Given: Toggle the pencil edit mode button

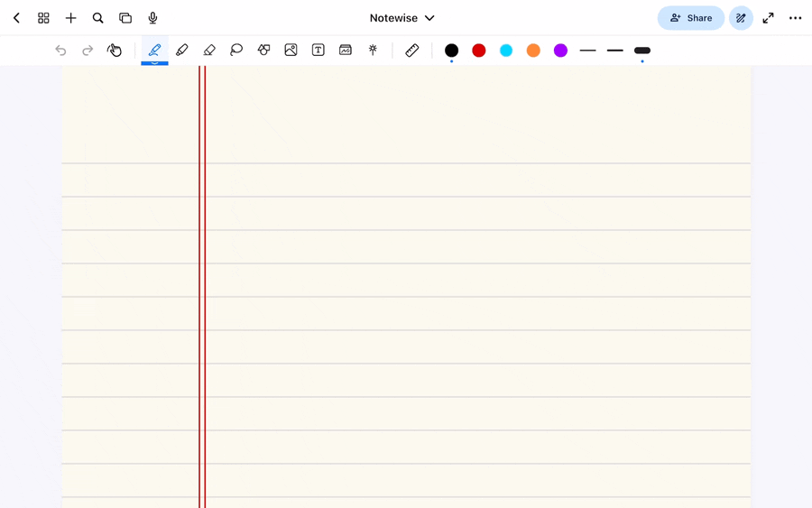Looking at the screenshot, I should (741, 18).
